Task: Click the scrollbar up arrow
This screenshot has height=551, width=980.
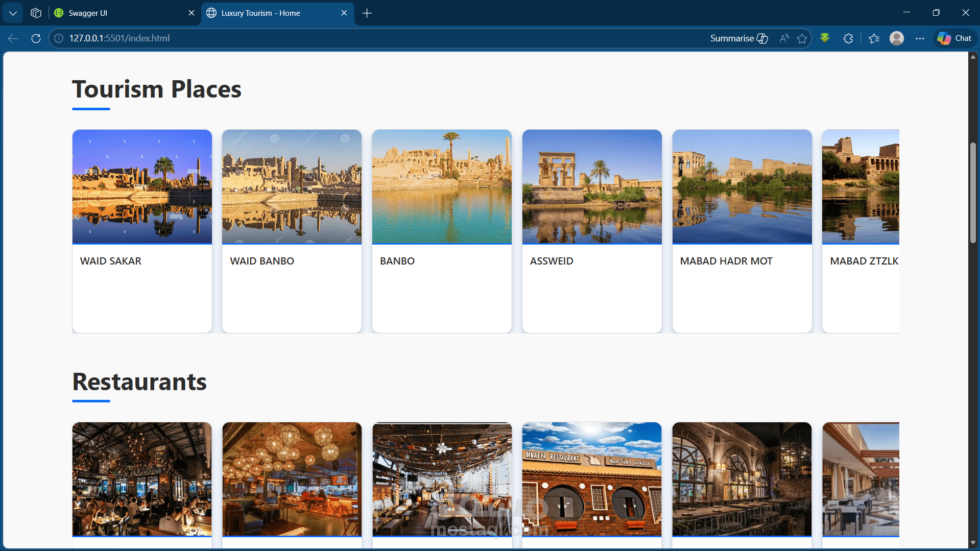Action: 973,57
